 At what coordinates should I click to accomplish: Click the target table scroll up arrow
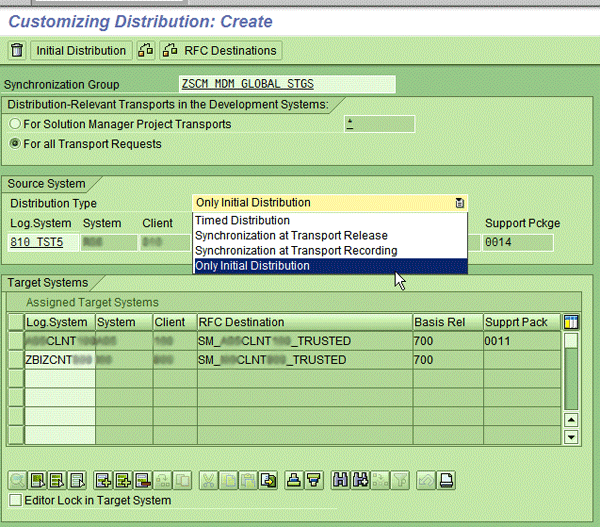[x=571, y=420]
